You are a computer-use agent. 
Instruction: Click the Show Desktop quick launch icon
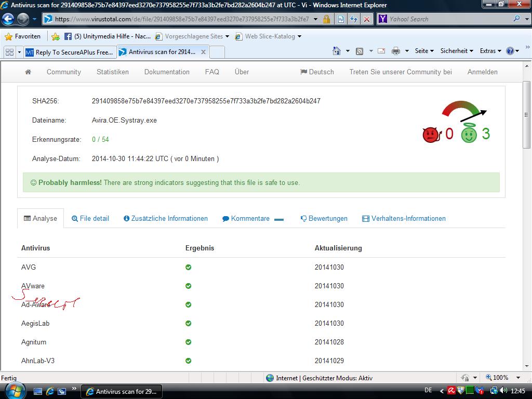coord(37,391)
